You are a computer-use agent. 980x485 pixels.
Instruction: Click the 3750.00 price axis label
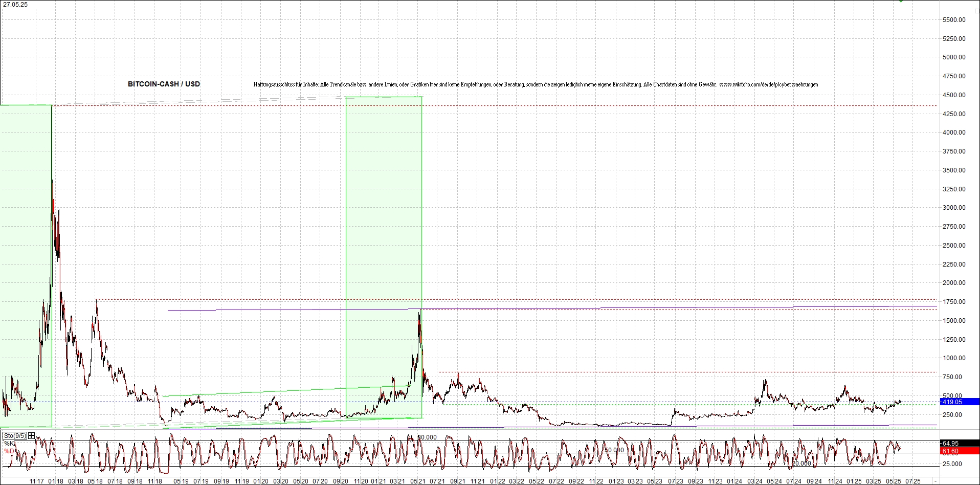click(954, 151)
